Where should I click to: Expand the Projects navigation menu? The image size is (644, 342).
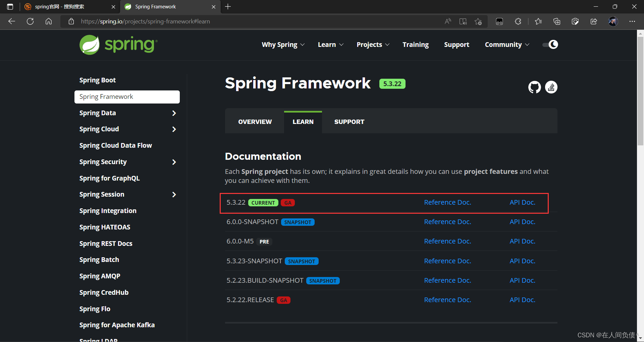(373, 45)
